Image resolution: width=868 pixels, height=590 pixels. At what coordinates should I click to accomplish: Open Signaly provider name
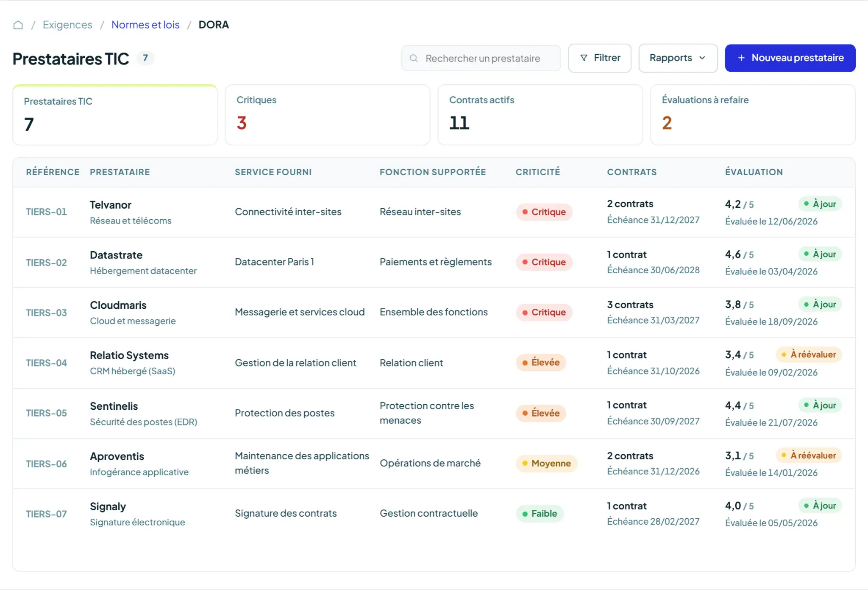(x=108, y=506)
